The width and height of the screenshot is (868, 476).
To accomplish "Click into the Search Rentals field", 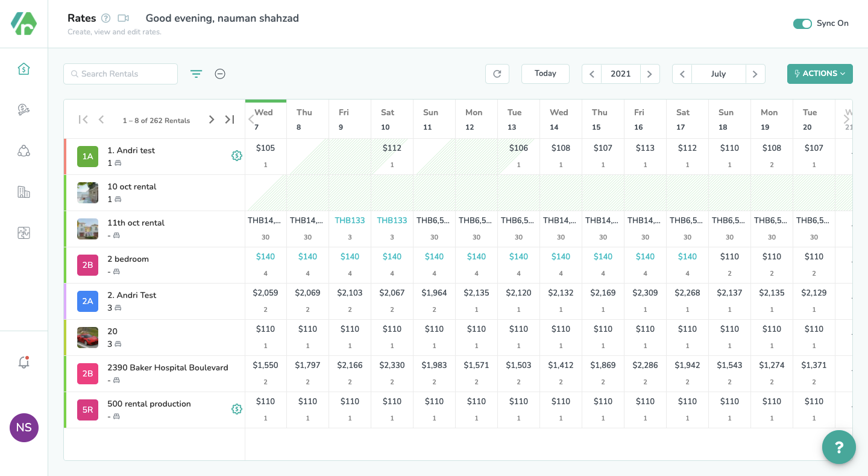I will 121,74.
